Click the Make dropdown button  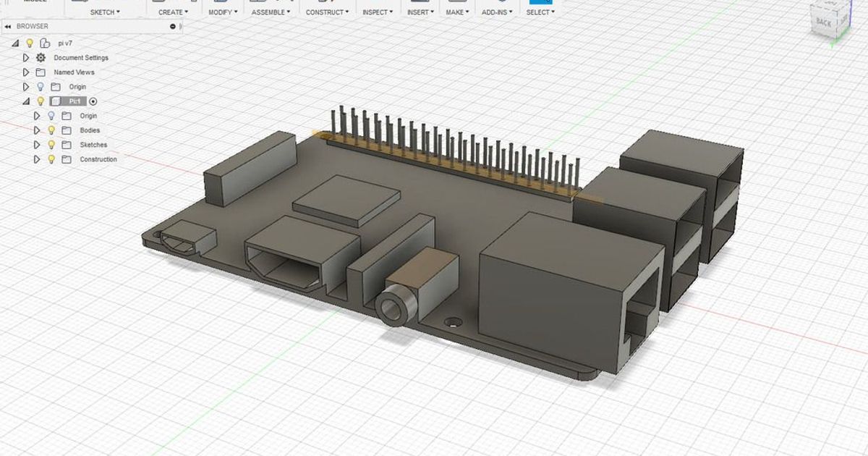(456, 12)
